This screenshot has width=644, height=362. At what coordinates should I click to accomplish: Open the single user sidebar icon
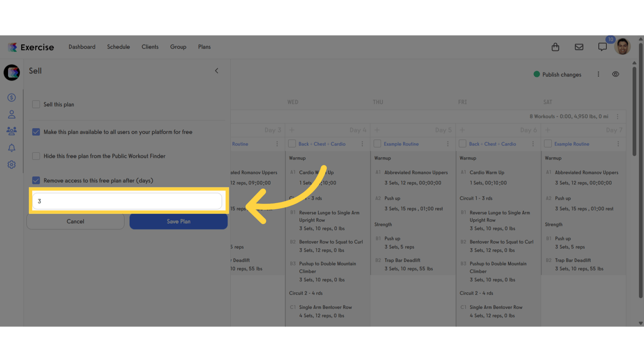coord(12,115)
